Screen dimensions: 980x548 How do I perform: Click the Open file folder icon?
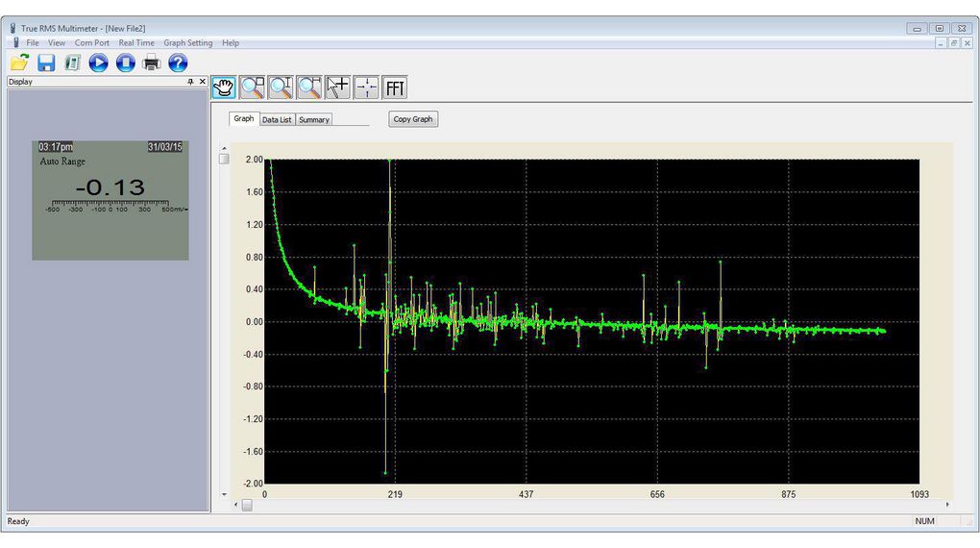(x=19, y=63)
